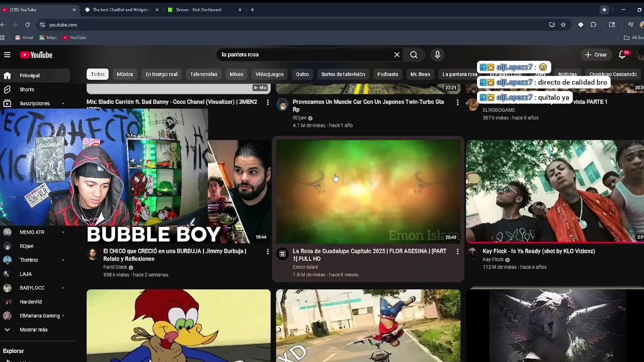Screen dimensions: 644x362
Task: Visit the ELROBOGAME channel link
Action: 499,111
